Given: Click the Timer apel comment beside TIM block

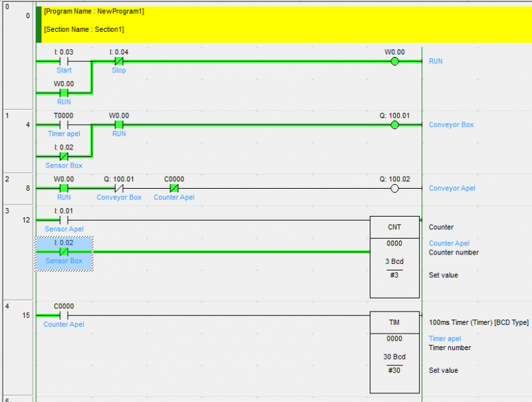Looking at the screenshot, I should [x=445, y=339].
